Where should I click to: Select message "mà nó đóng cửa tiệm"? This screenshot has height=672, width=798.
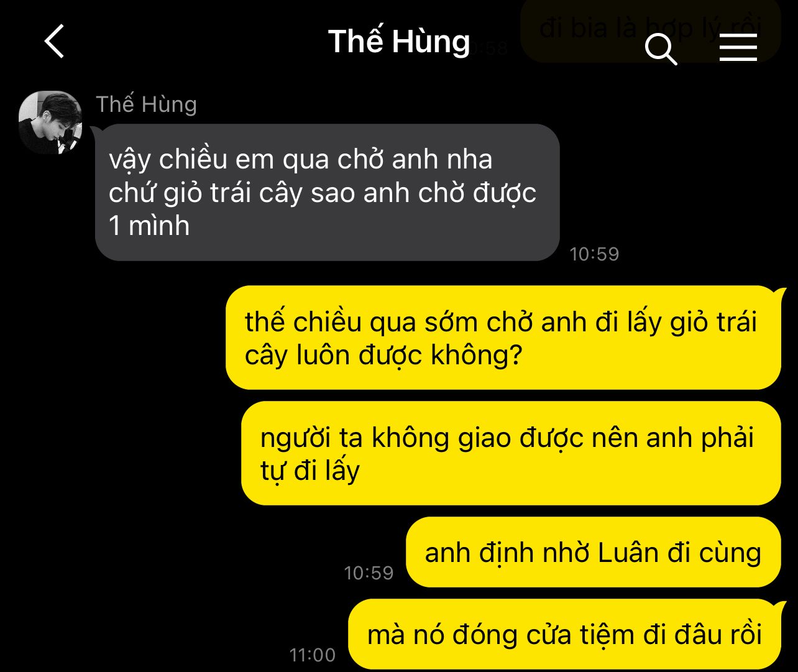(564, 634)
